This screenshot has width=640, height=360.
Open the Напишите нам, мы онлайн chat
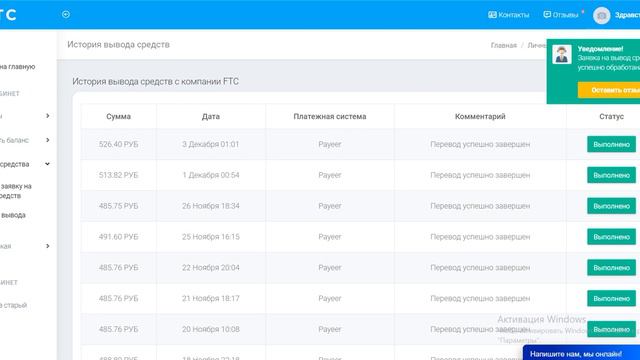(581, 353)
